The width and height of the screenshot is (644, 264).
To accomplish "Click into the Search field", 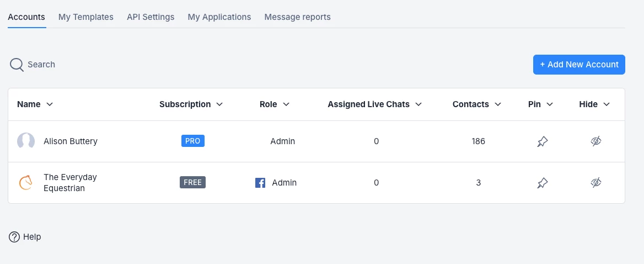I will pyautogui.click(x=41, y=65).
